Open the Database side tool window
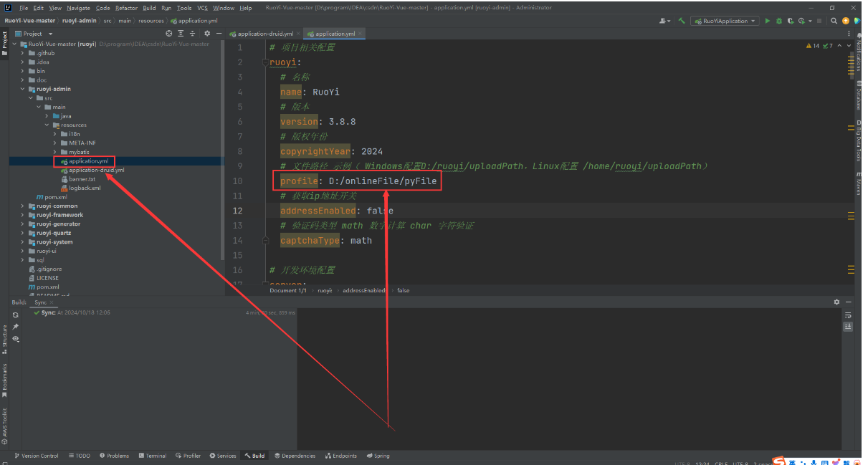Viewport: 868px width, 465px height. [859, 95]
